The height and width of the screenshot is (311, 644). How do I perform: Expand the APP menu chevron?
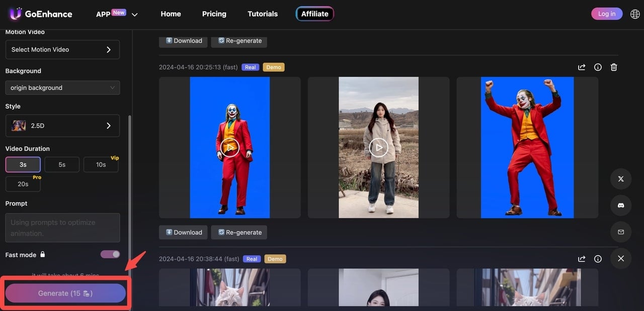pyautogui.click(x=134, y=15)
